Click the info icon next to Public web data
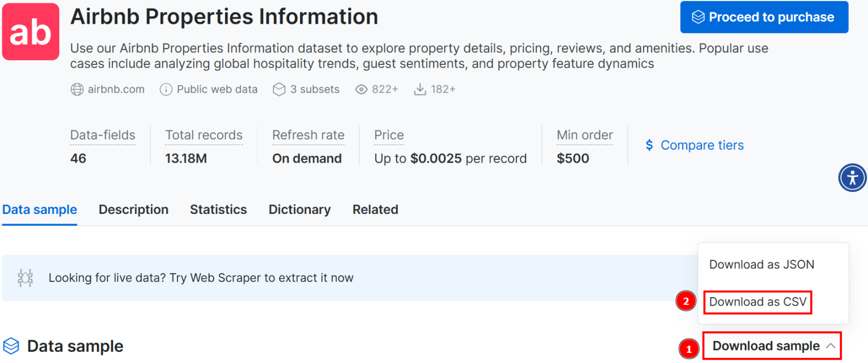Screen dimensions: 868x363 point(166,89)
